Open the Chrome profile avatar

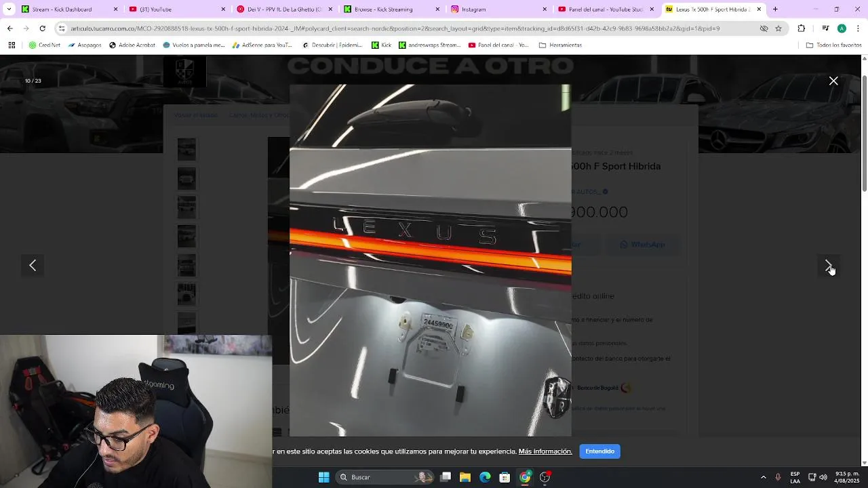coord(842,28)
